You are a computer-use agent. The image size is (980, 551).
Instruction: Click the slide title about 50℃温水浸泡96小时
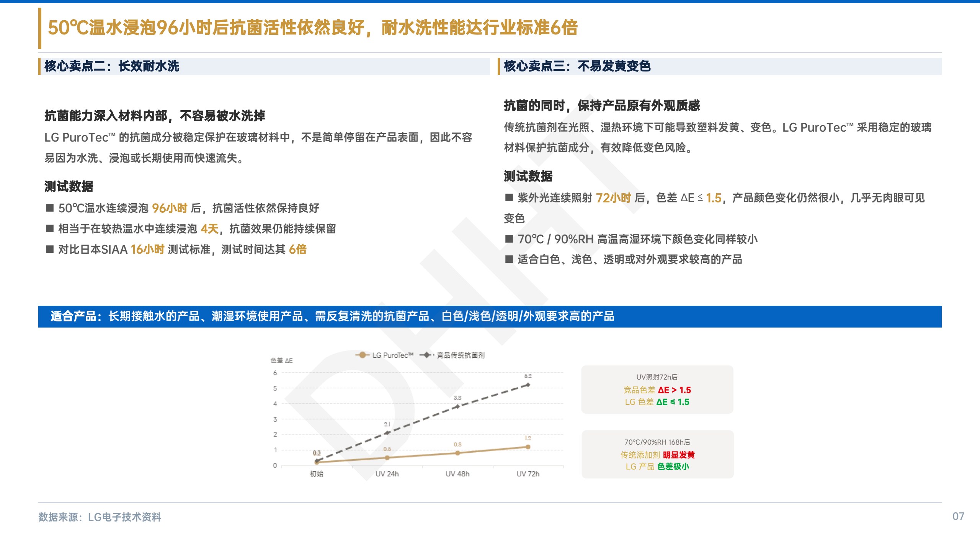pyautogui.click(x=312, y=28)
